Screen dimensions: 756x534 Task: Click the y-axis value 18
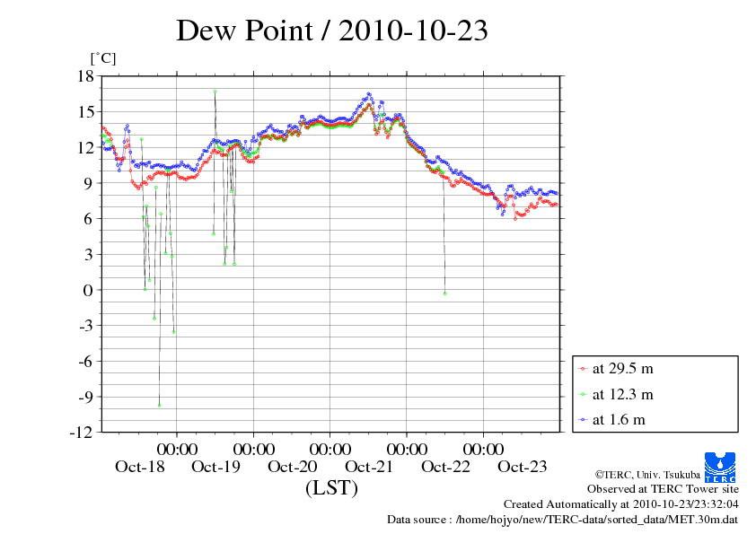click(86, 75)
